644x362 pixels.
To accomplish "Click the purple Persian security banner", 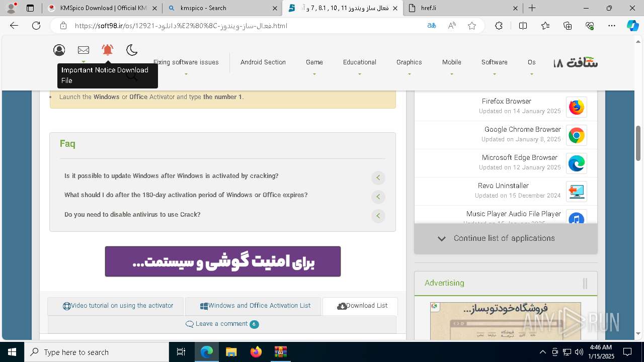I will (223, 261).
